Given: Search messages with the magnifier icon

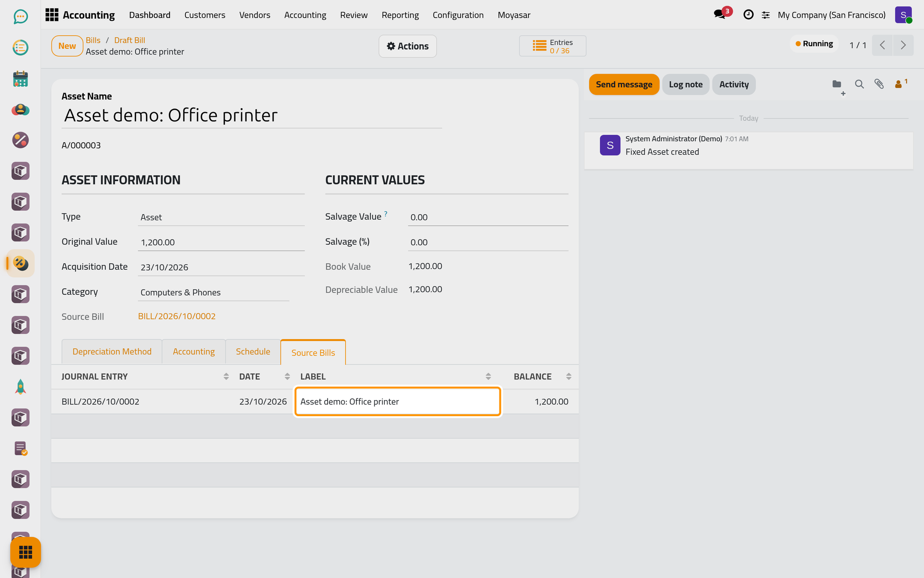Looking at the screenshot, I should point(859,84).
